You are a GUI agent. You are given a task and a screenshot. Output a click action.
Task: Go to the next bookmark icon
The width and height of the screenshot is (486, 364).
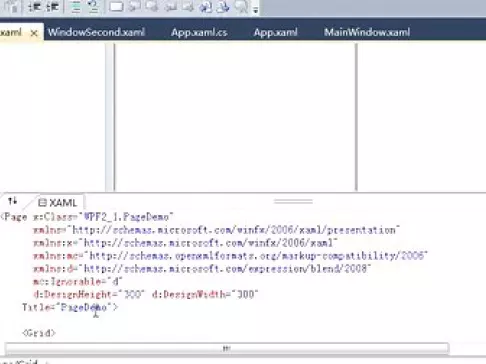152,7
